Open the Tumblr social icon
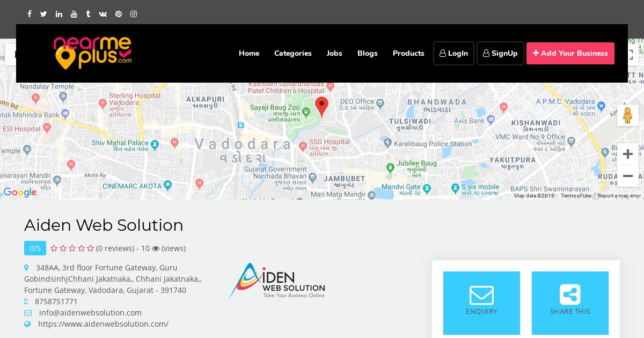644x338 pixels. point(88,14)
